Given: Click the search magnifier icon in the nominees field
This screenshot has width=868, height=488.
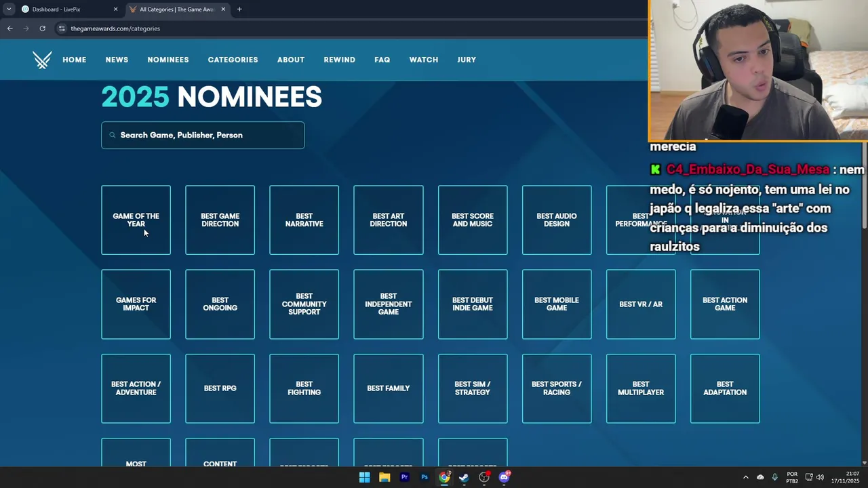Looking at the screenshot, I should [113, 135].
